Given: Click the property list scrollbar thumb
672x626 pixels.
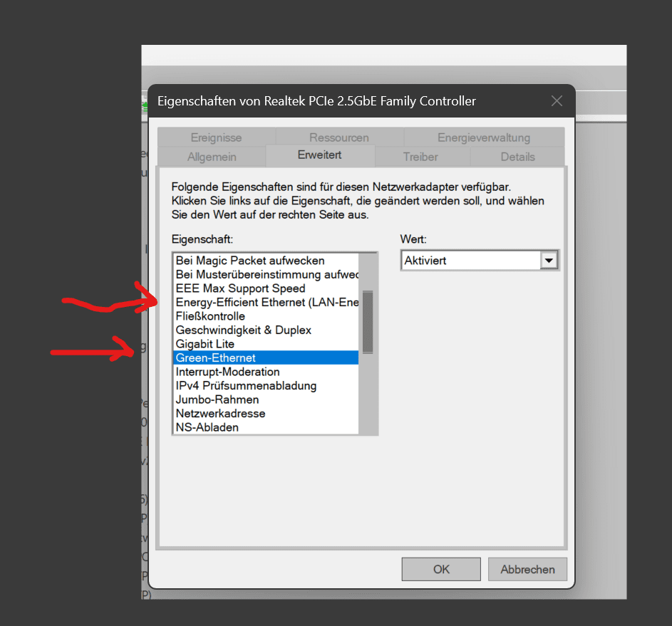Looking at the screenshot, I should 368,323.
